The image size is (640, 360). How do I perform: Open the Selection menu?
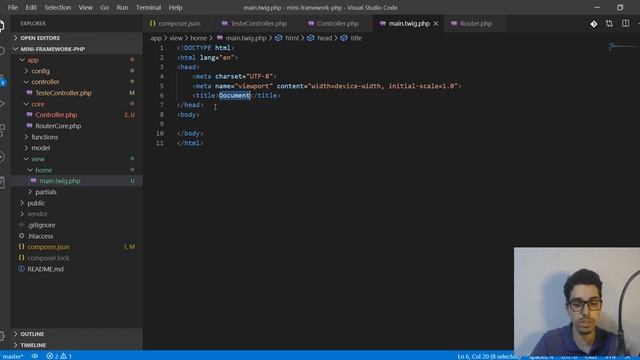(x=58, y=7)
